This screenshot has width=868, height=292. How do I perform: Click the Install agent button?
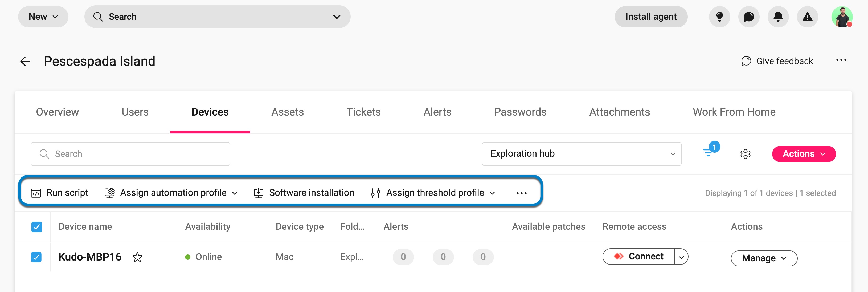click(651, 17)
